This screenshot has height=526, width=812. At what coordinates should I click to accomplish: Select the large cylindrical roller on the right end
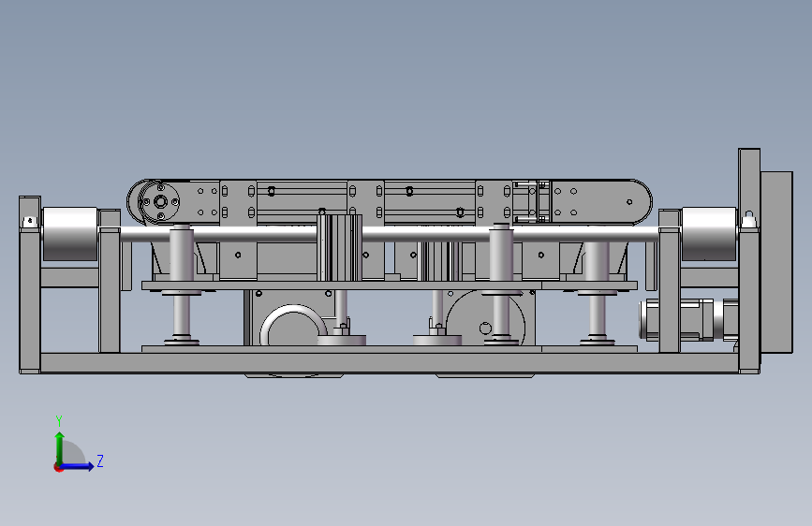pyautogui.click(x=709, y=233)
